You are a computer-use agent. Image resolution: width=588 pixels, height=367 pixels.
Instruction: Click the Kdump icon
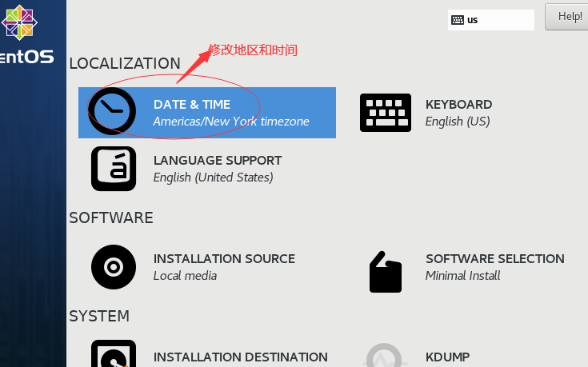pos(384,355)
